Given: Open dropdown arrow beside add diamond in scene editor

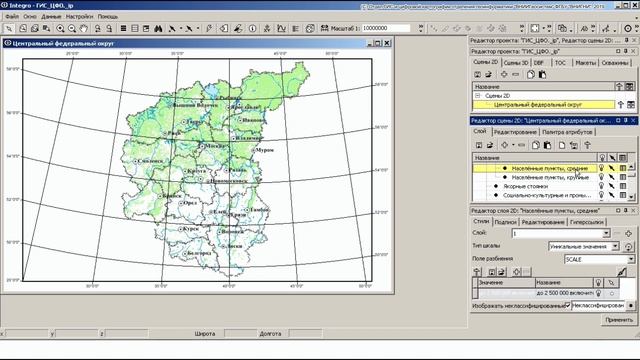Looking at the screenshot, I should click(513, 145).
